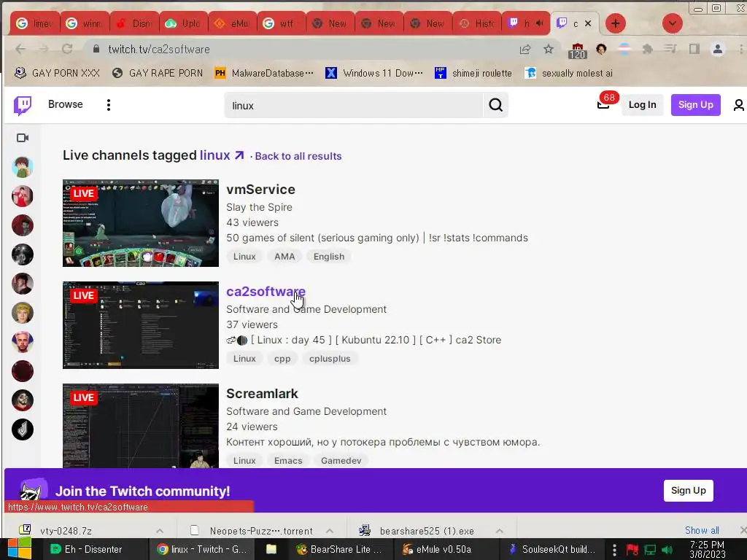Open the media control playlist icon
The width and height of the screenshot is (747, 560).
[671, 49]
